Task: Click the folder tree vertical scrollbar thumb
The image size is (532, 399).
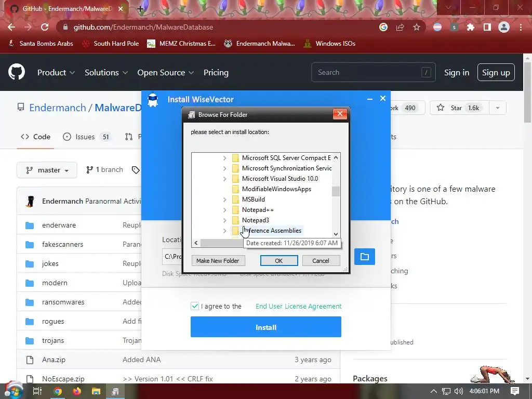Action: (336, 191)
